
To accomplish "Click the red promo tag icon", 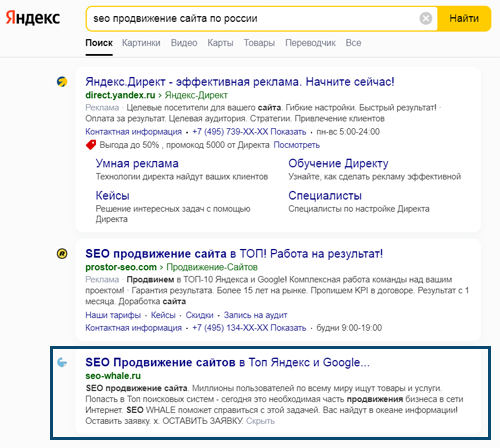I will click(x=91, y=145).
